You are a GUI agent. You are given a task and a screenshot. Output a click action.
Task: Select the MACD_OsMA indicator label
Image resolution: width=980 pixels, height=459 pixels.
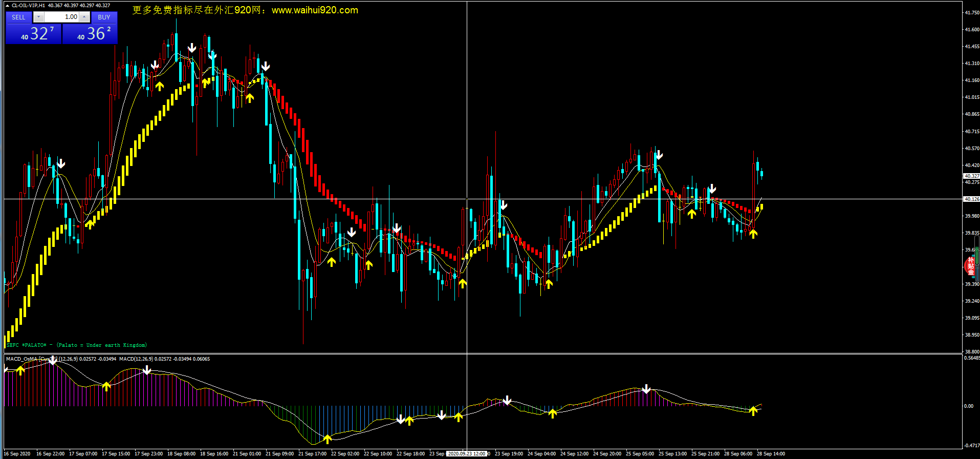pyautogui.click(x=23, y=359)
